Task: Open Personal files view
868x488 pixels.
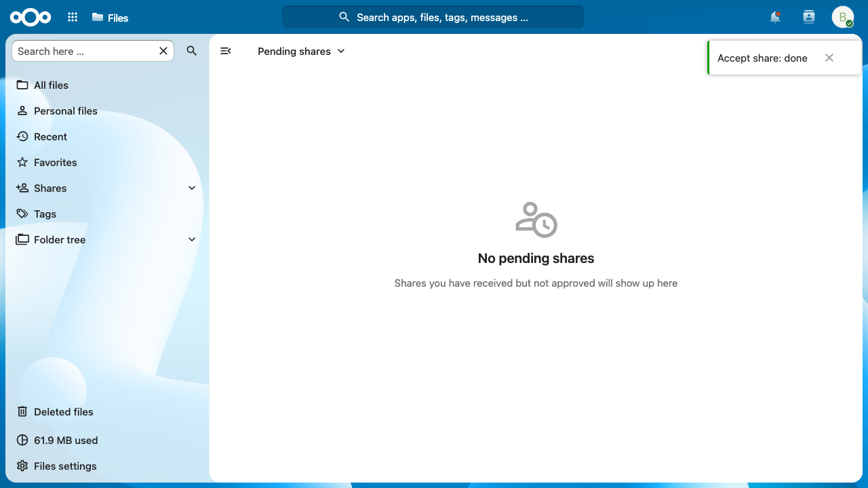Action: tap(107, 110)
